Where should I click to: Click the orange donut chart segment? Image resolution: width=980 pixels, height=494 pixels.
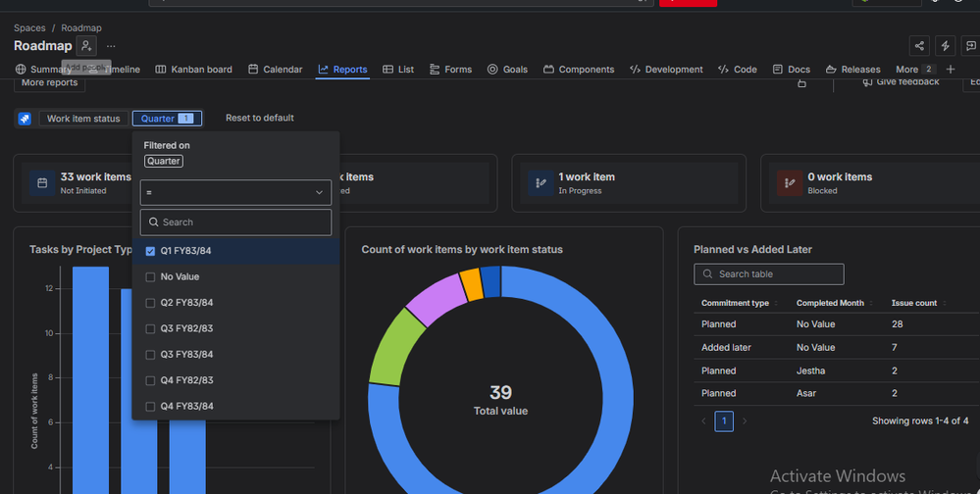pyautogui.click(x=472, y=285)
